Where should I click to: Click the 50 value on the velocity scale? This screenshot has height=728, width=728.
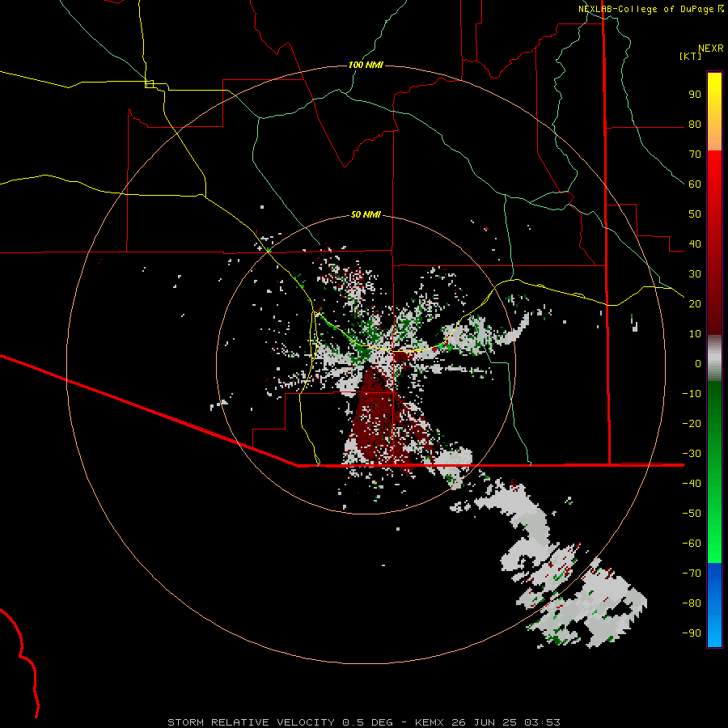pos(695,214)
